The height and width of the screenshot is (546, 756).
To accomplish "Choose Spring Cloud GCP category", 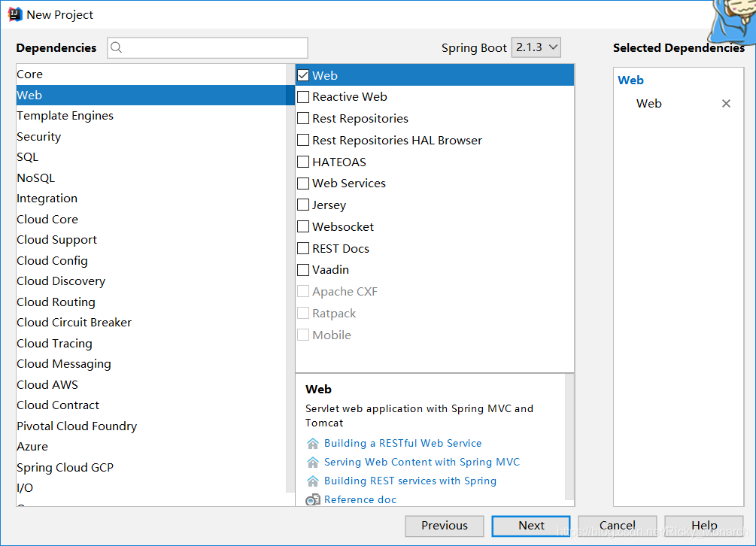I will pyautogui.click(x=151, y=468).
